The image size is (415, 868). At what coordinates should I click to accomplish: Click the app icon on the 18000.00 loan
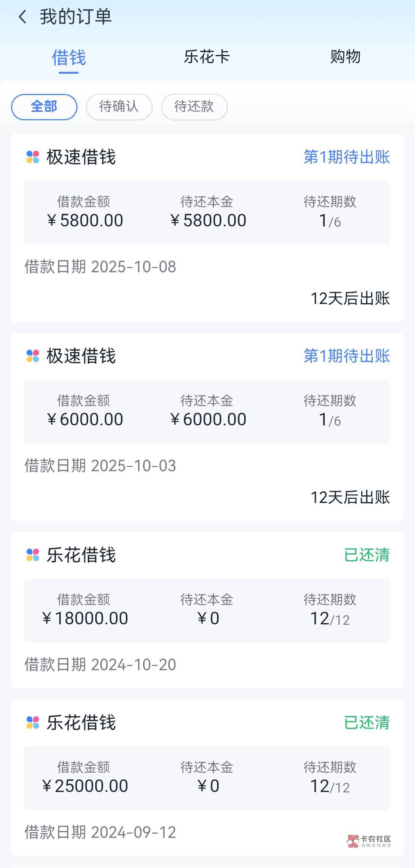click(33, 555)
